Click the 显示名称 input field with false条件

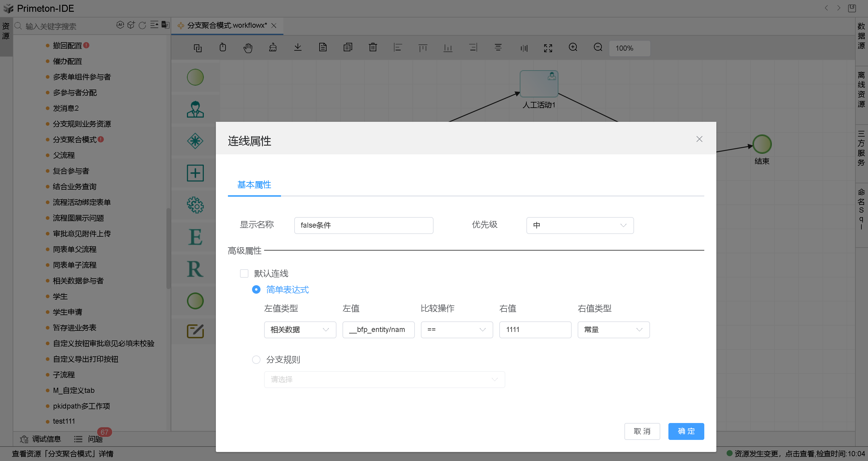click(x=363, y=225)
